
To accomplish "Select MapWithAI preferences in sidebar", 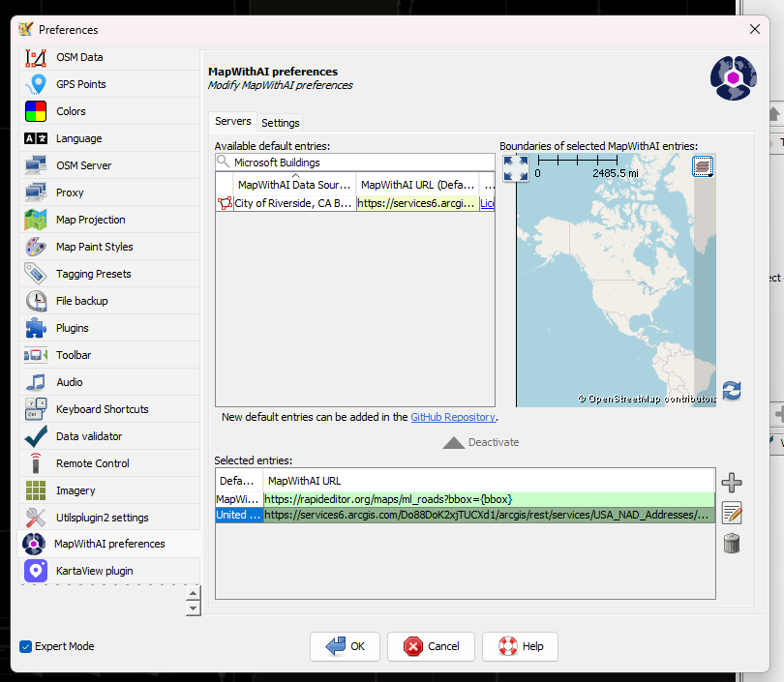I will tap(109, 544).
